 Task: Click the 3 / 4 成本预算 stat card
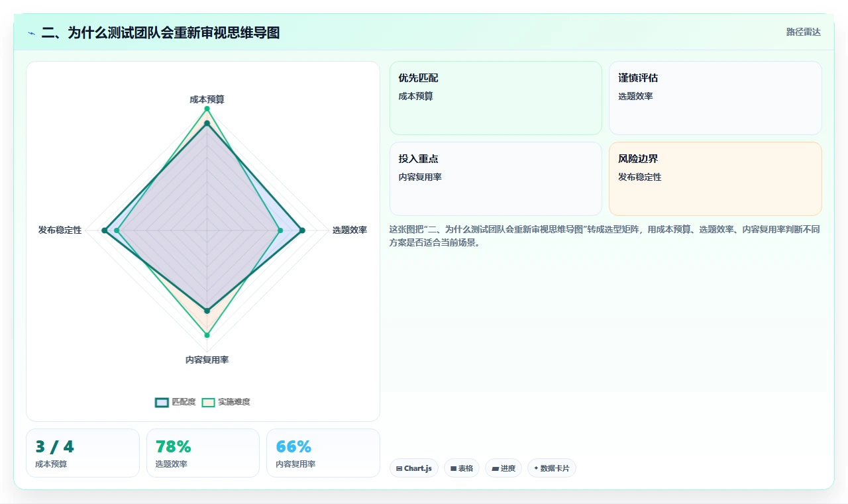83,453
